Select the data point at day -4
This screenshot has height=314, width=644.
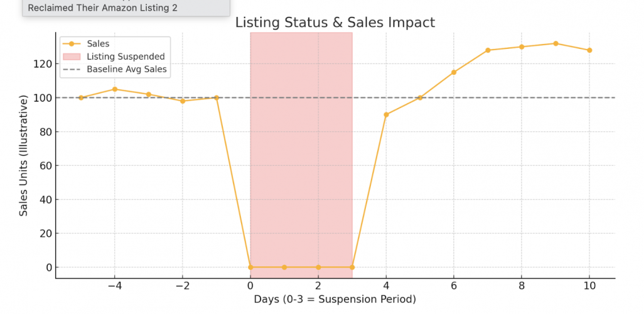point(115,89)
